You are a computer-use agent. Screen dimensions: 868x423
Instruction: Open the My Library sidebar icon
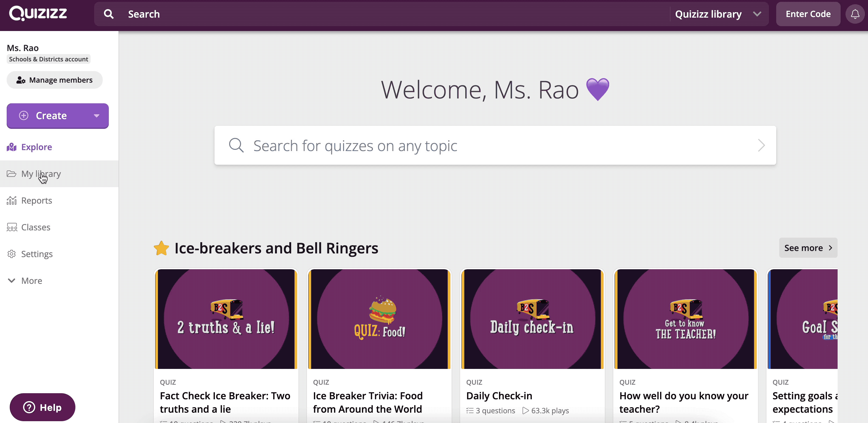click(x=13, y=173)
